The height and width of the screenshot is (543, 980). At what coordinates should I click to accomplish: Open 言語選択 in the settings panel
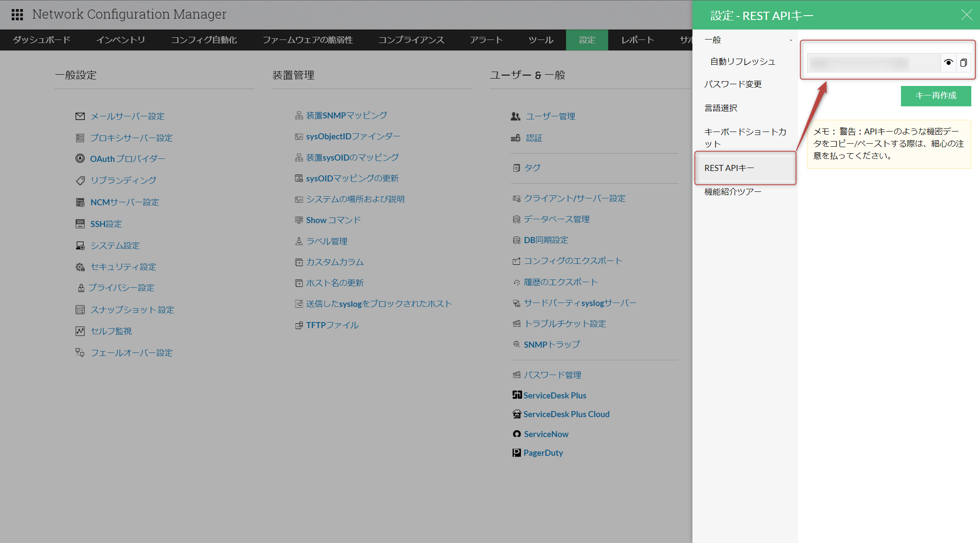[721, 108]
